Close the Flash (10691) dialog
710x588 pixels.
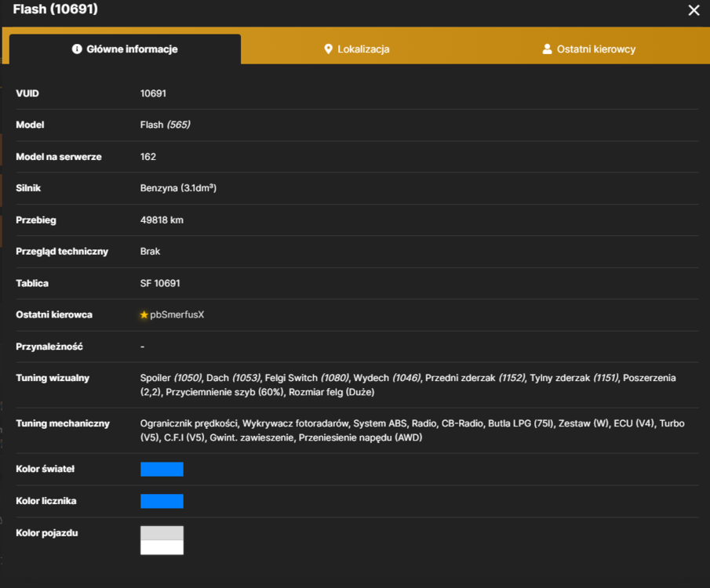pos(694,10)
